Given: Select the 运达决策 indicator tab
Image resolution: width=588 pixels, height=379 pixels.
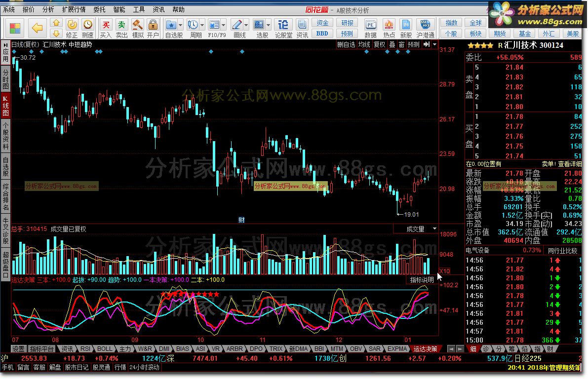Looking at the screenshot, I should 425,348.
